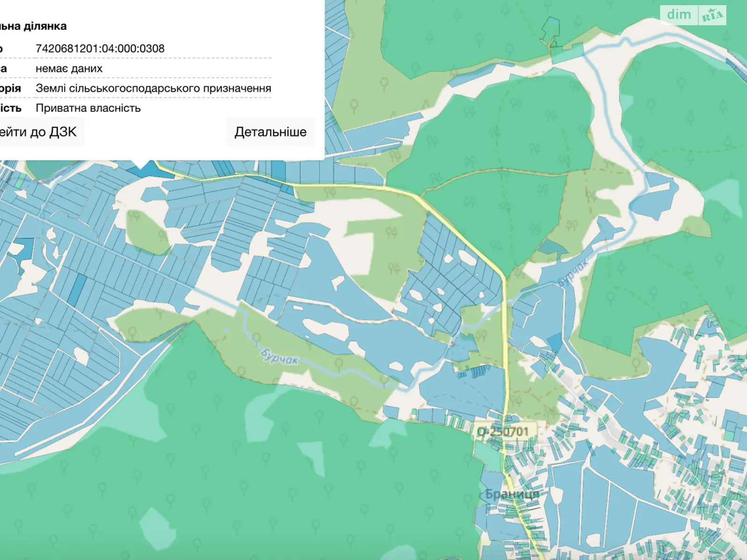Click the Бурчак river label near the forest

(x=279, y=356)
